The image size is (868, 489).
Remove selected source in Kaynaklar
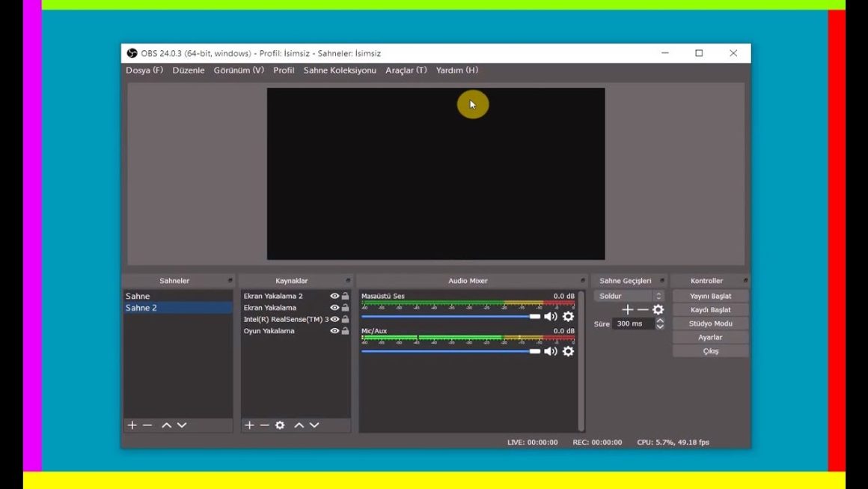click(x=265, y=425)
